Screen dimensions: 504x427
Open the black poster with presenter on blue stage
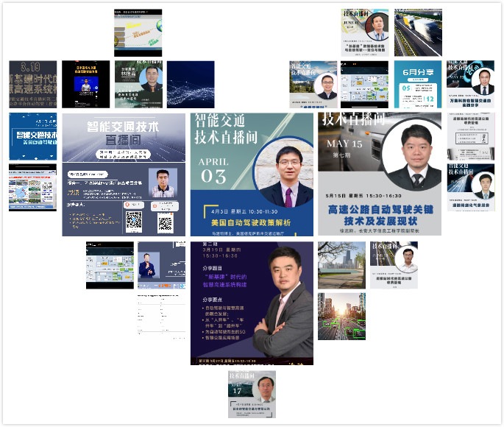pyautogui.click(x=85, y=85)
